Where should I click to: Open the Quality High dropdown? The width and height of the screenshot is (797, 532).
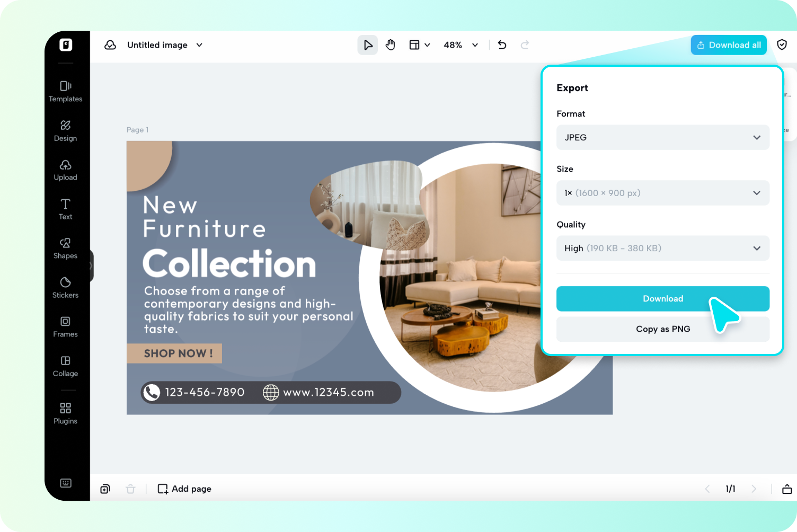click(x=663, y=248)
